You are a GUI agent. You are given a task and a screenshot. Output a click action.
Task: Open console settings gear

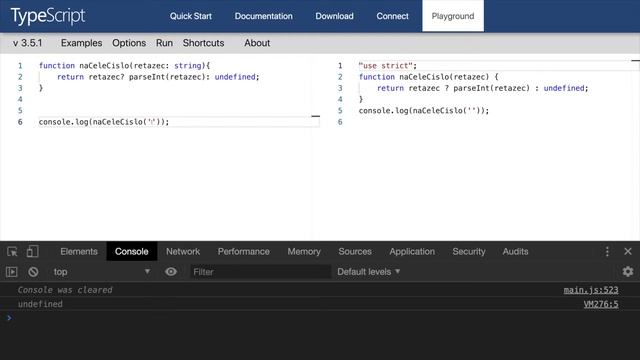[x=628, y=272]
